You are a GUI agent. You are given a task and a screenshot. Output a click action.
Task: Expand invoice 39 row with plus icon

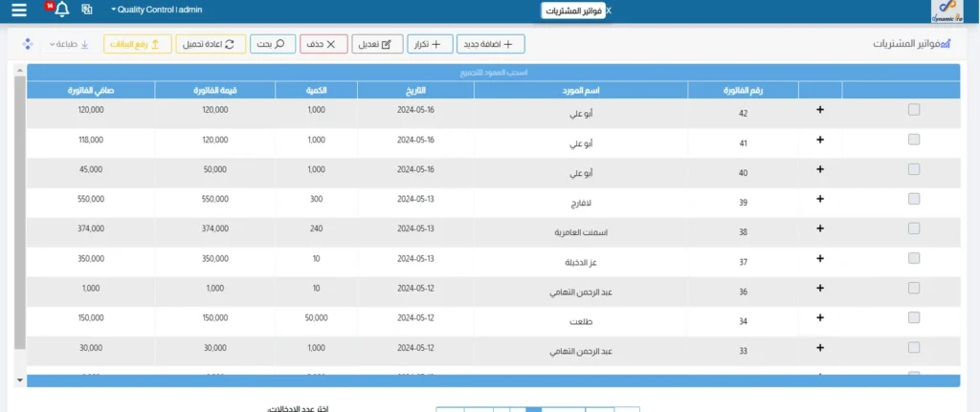(819, 199)
